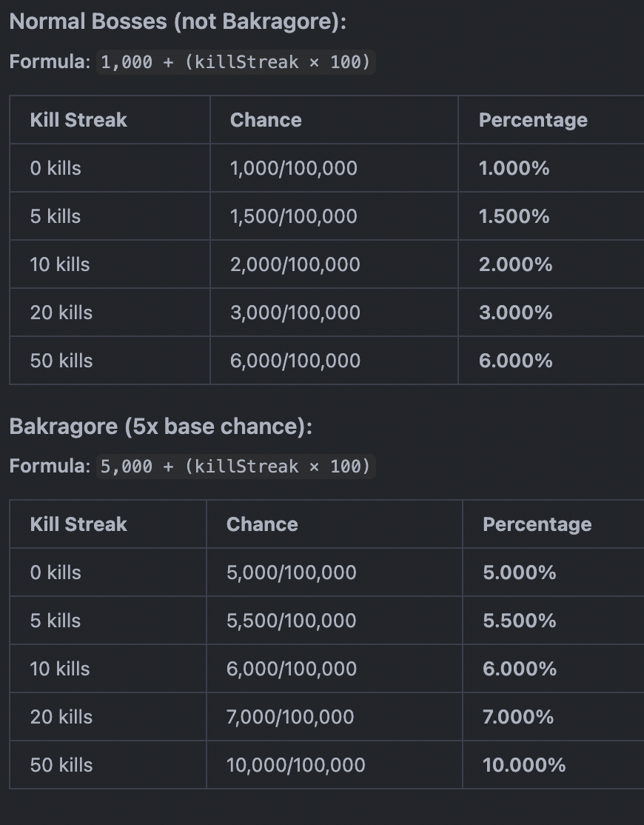Select the Bakragore formula code 5,000 snippet
Screen dimensions: 644x825
[x=235, y=466]
